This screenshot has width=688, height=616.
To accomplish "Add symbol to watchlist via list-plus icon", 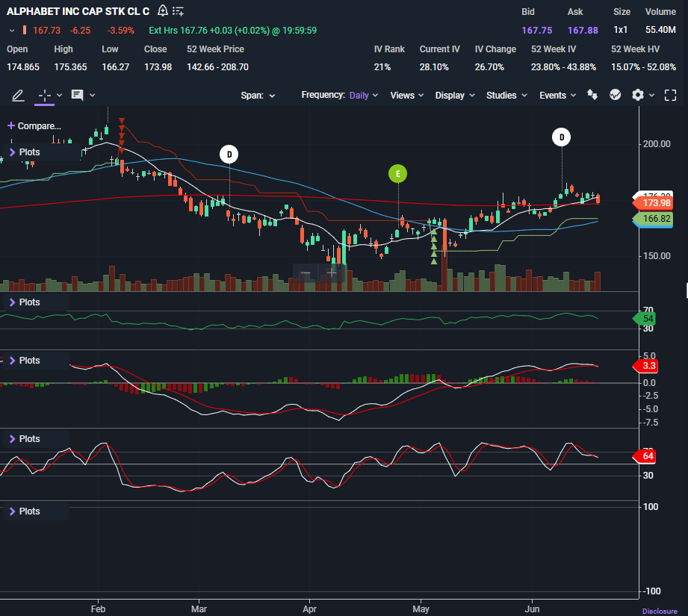I will click(x=178, y=11).
